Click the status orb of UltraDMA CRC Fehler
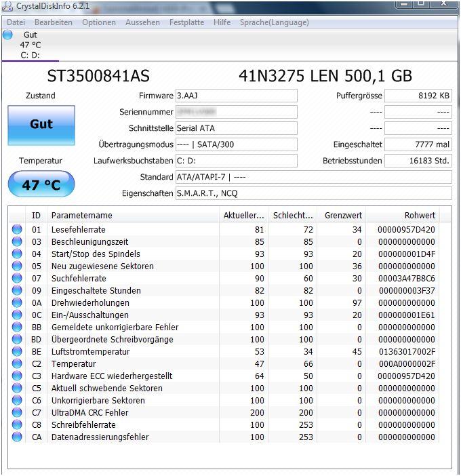The image size is (461, 476). coord(17,412)
